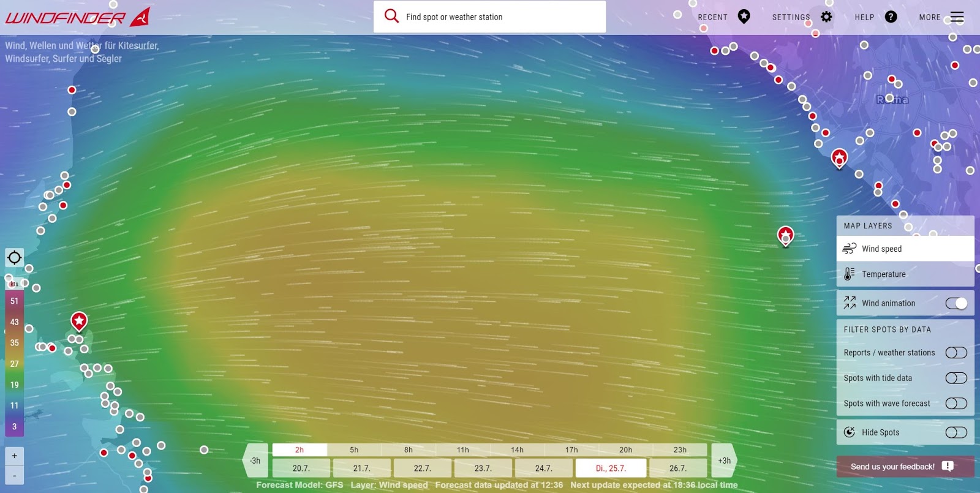Focus the Find spot or weather station field
980x493 pixels.
pyautogui.click(x=489, y=17)
